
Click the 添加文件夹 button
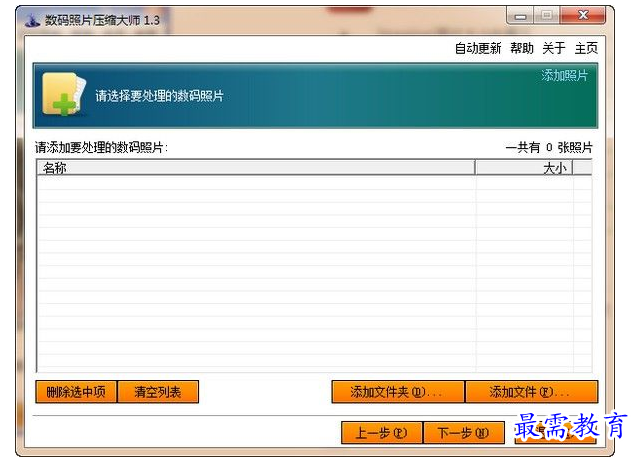[398, 392]
